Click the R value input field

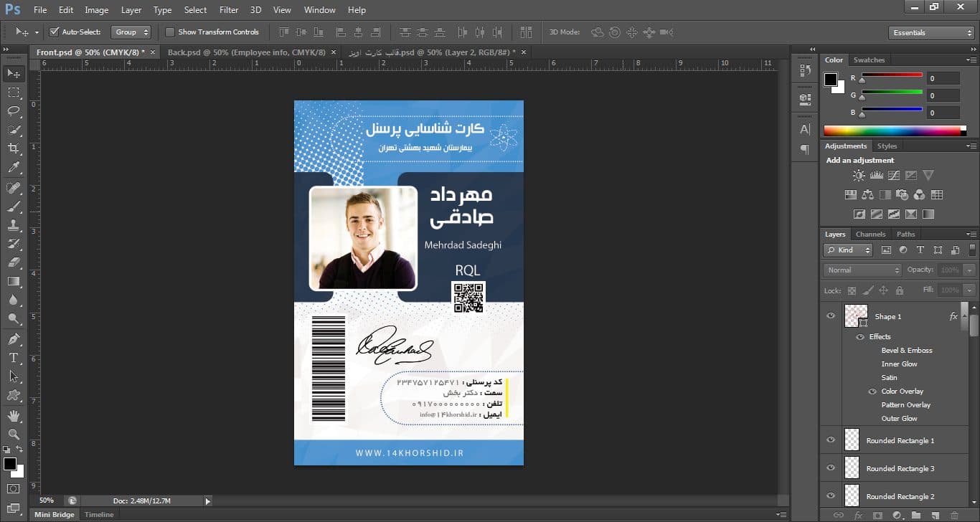pos(943,78)
